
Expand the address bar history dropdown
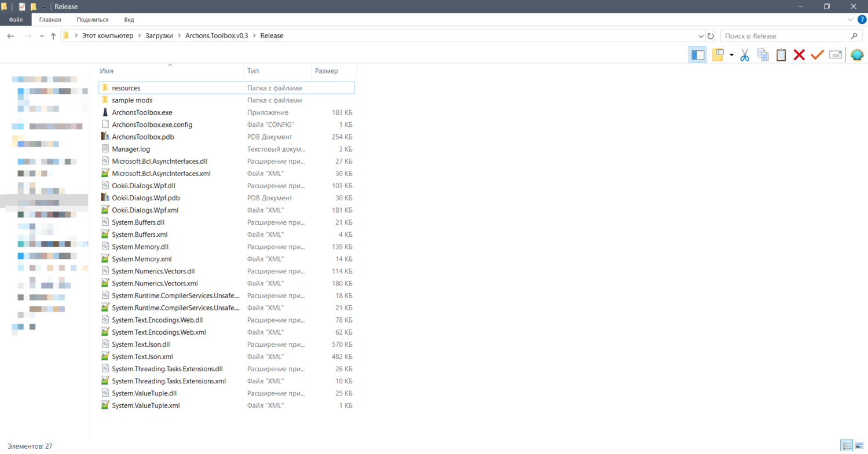(x=701, y=36)
